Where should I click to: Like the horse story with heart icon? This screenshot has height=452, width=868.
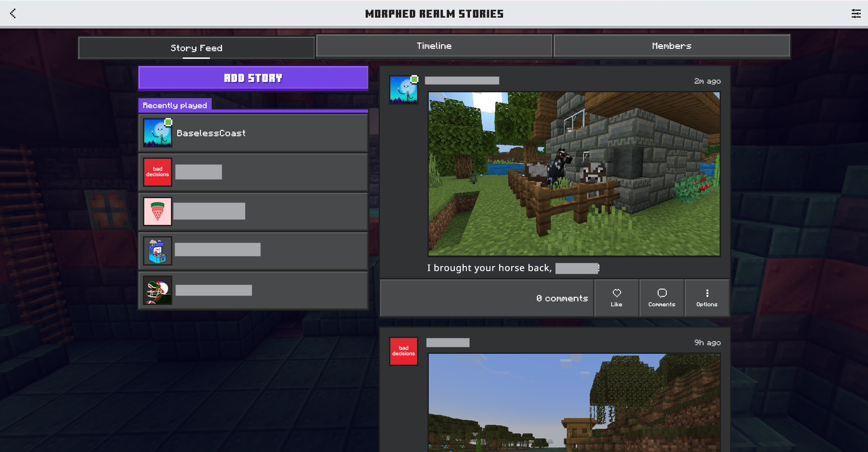[617, 298]
